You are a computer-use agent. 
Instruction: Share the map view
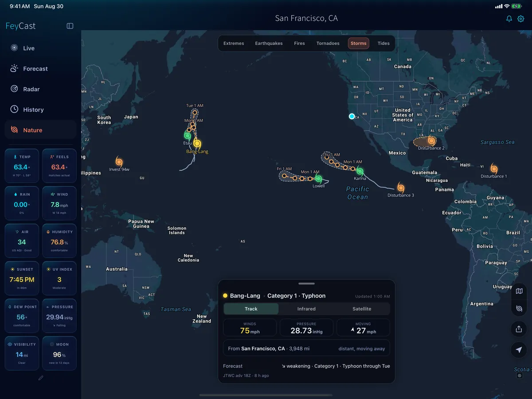(519, 329)
